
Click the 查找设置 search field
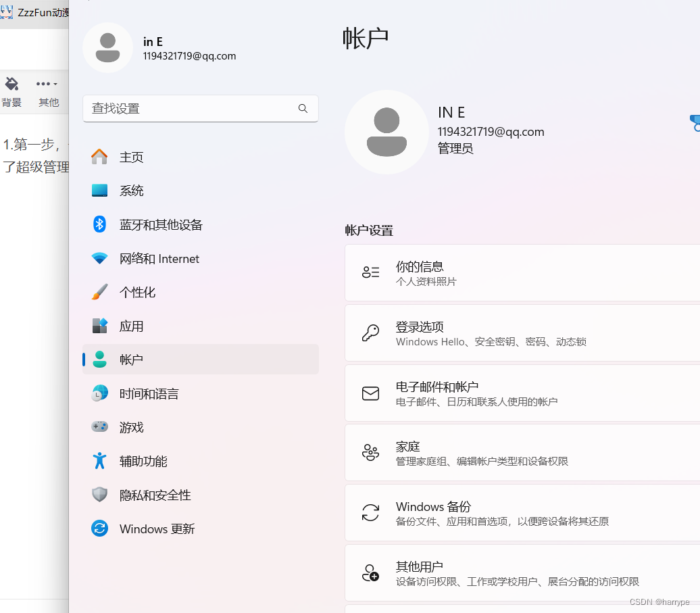pyautogui.click(x=201, y=109)
